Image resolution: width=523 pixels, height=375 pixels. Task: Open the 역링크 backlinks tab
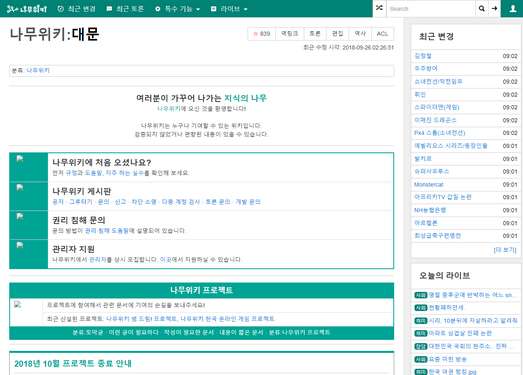pos(290,34)
